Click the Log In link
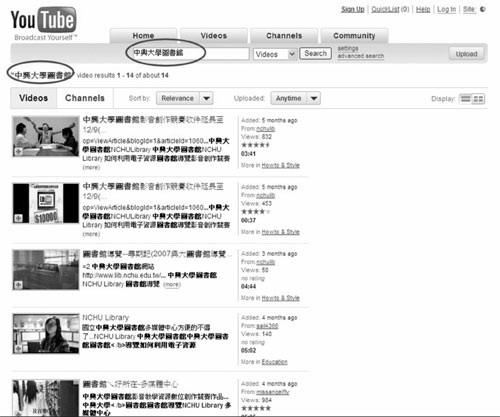 [446, 9]
